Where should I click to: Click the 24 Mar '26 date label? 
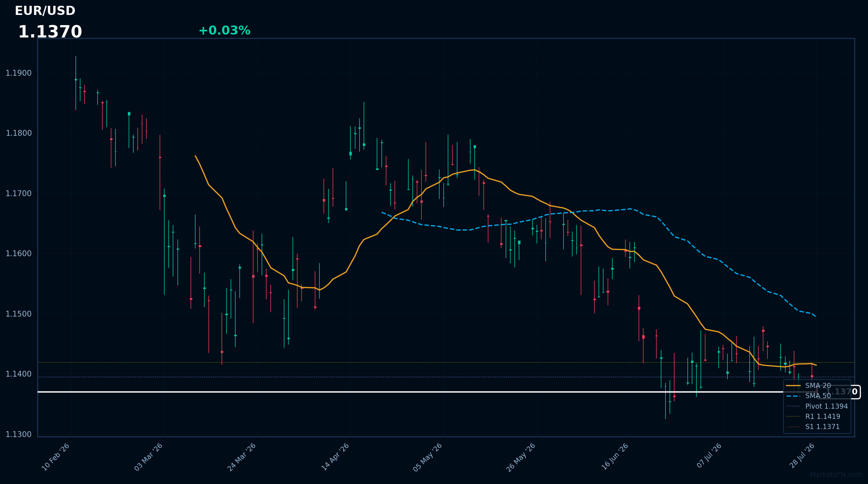coord(241,457)
